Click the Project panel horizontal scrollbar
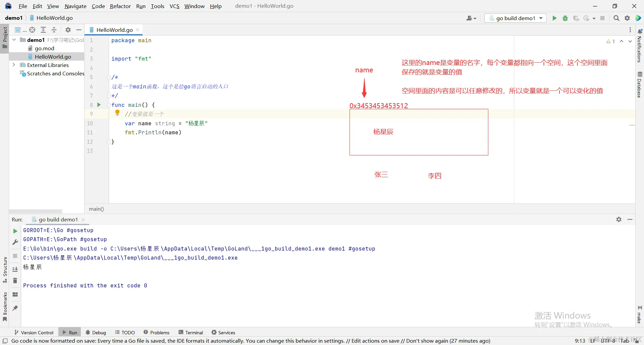Screen dimensions: 644x345 click(x=36, y=212)
